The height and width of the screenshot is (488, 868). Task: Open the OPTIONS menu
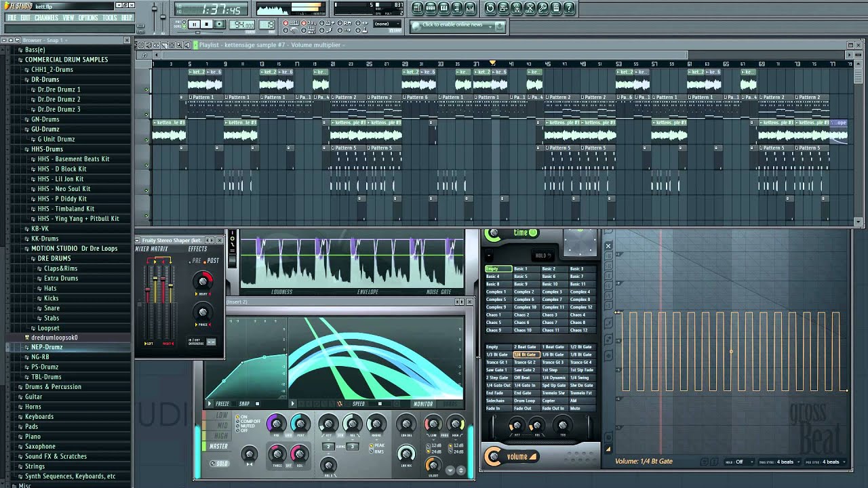[88, 18]
